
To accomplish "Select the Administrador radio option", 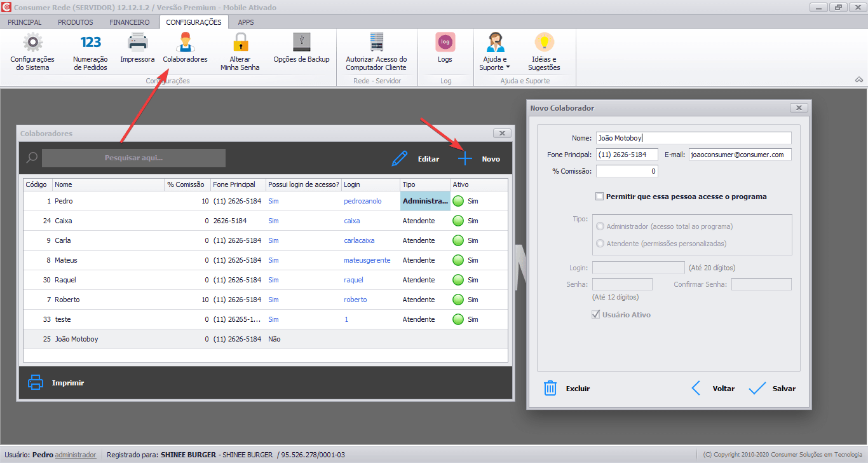I will pyautogui.click(x=600, y=226).
